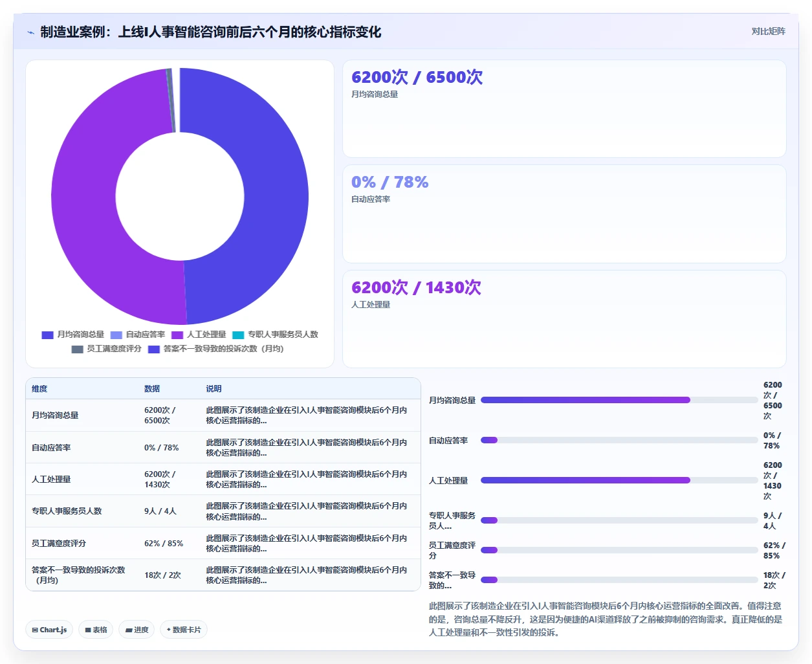The height and width of the screenshot is (664, 812).
Task: Click the 人工处理量 progress bar
Action: [x=619, y=480]
